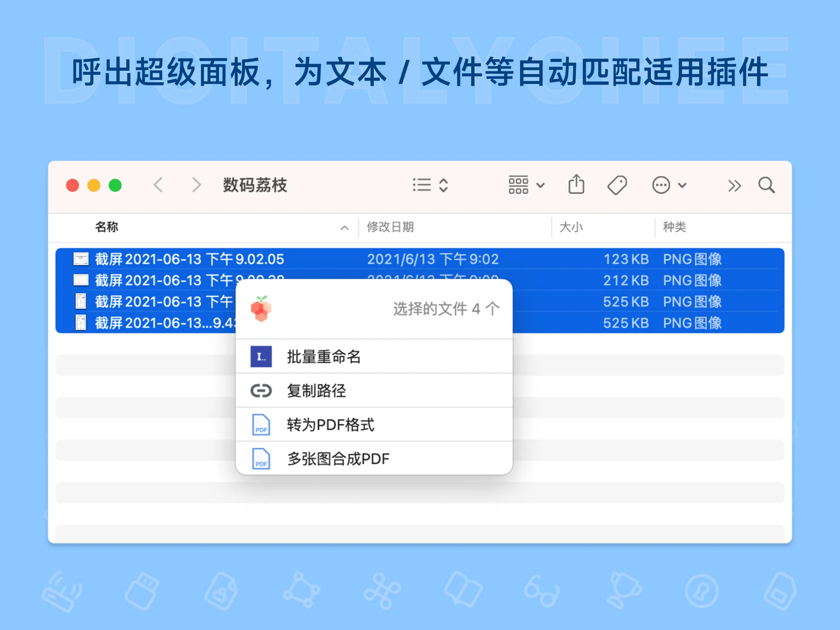The height and width of the screenshot is (630, 840).
Task: Click the forward navigation arrow
Action: coord(196,185)
